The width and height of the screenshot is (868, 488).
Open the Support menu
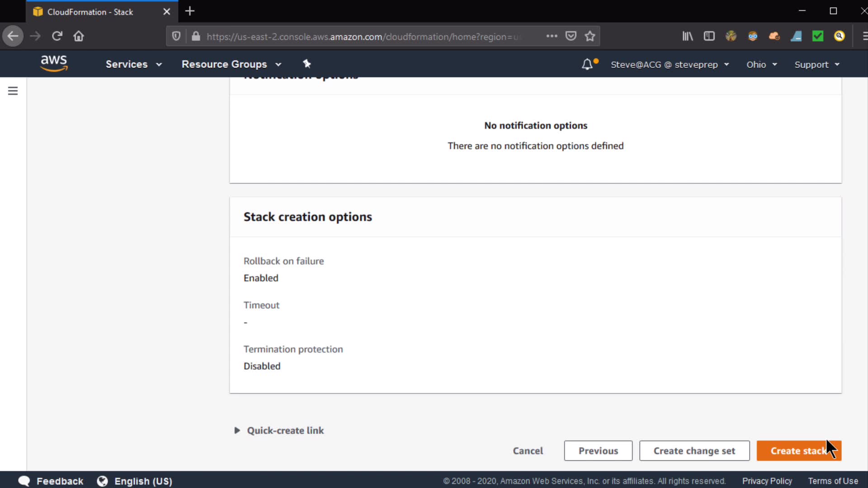(816, 65)
